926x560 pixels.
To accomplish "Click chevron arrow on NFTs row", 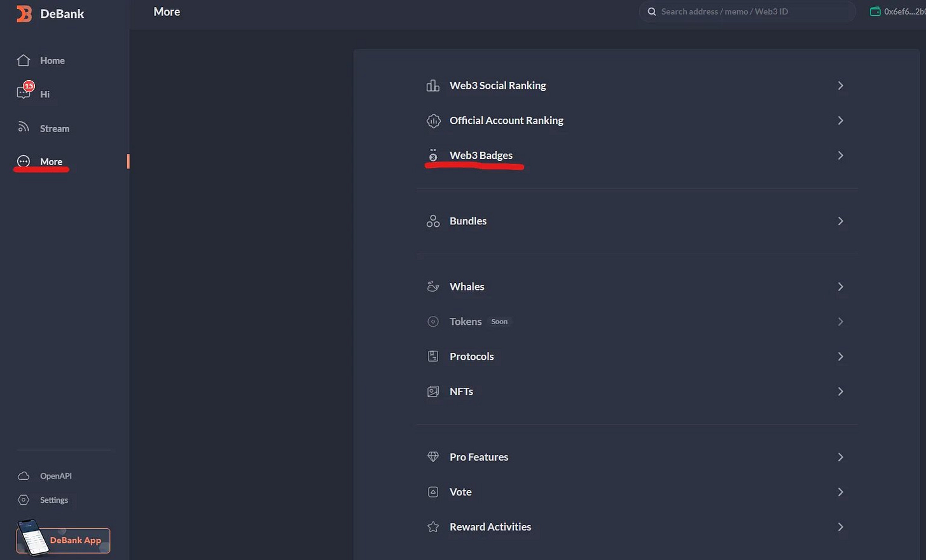I will point(840,391).
